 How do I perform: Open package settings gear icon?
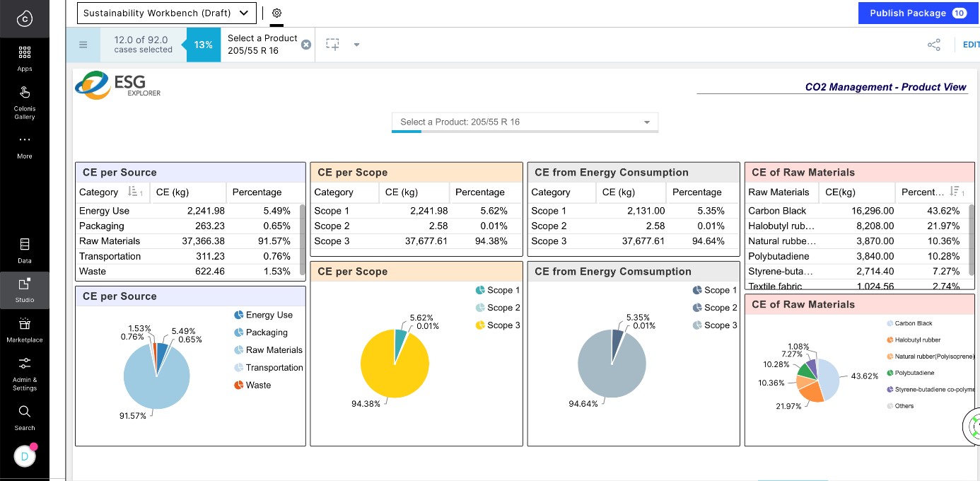tap(276, 13)
